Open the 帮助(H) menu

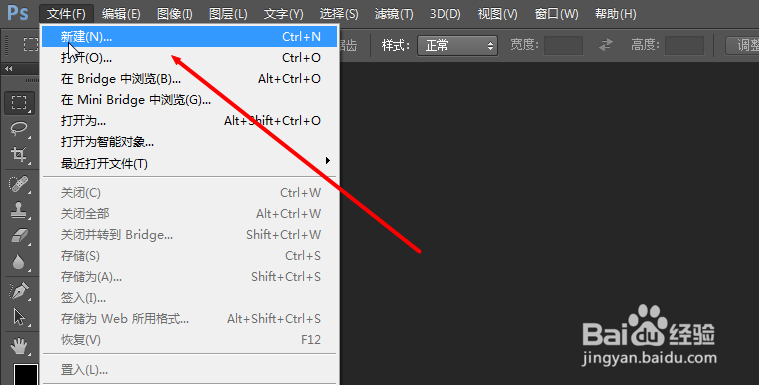click(615, 14)
